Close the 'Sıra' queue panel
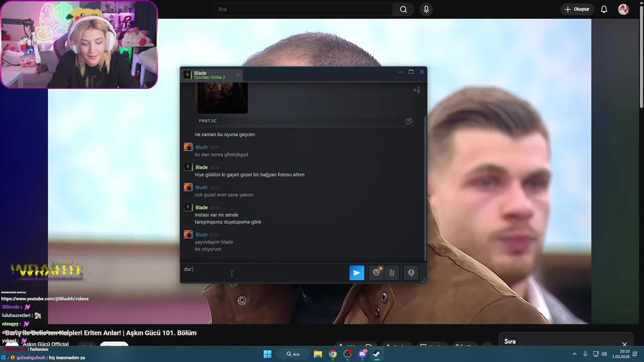Viewport: 644px width, 362px height. tap(624, 344)
